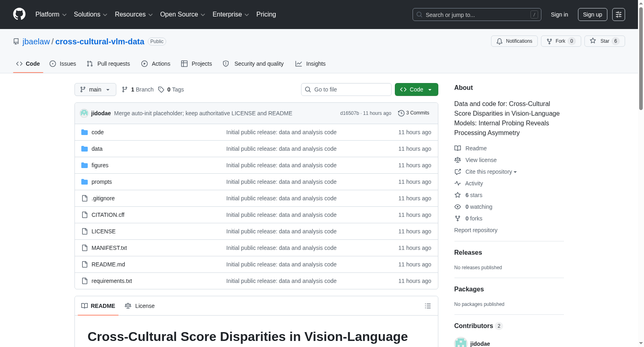Click the Sign in link

tap(559, 15)
